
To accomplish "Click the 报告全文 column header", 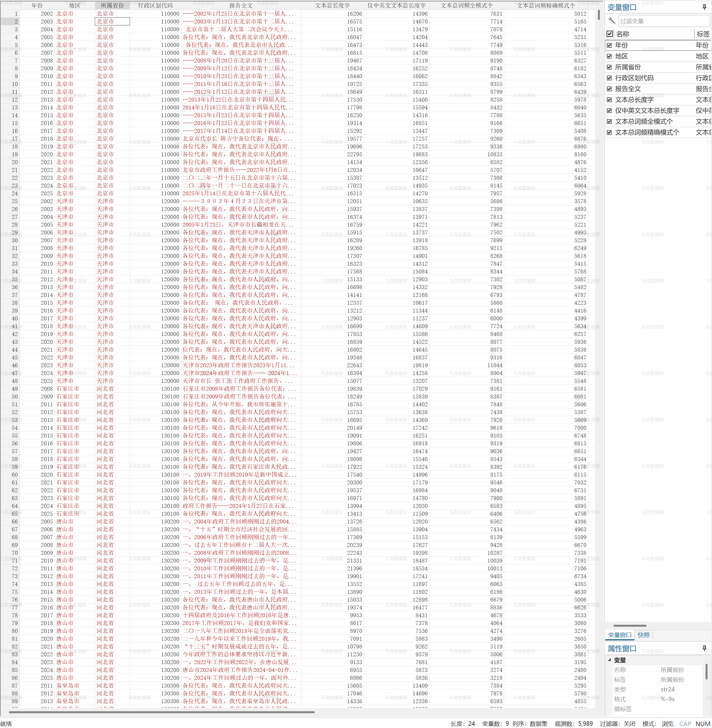I will (241, 5).
